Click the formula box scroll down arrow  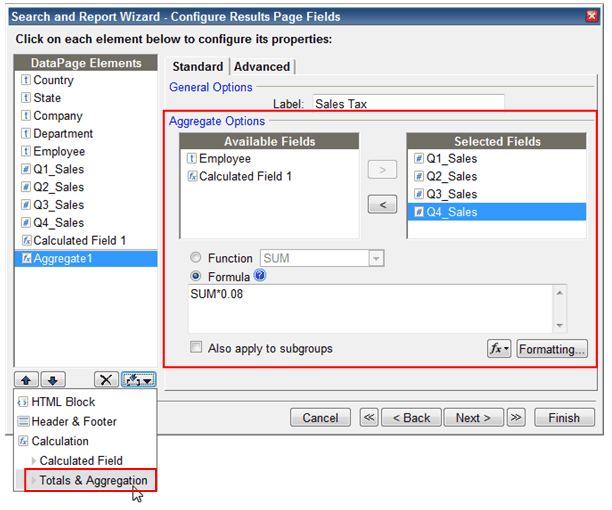[x=559, y=325]
